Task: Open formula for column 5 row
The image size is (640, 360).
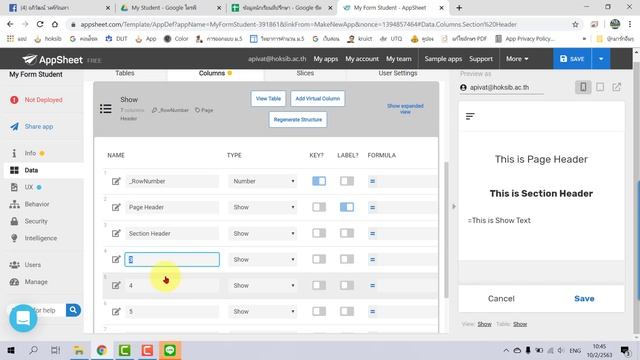Action: [372, 311]
